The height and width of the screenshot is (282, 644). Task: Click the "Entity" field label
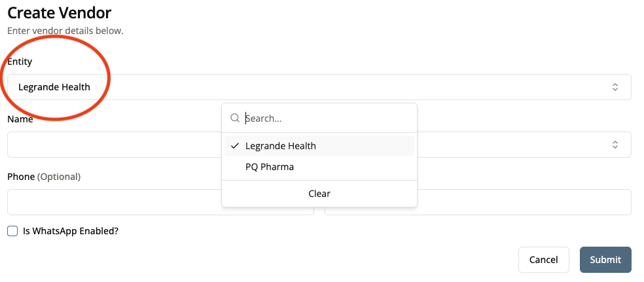pyautogui.click(x=20, y=61)
